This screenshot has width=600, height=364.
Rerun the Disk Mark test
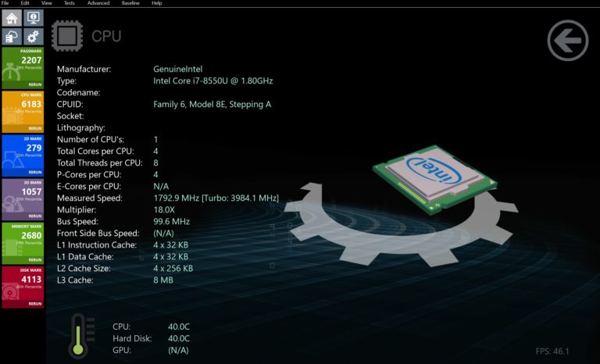pos(35,303)
